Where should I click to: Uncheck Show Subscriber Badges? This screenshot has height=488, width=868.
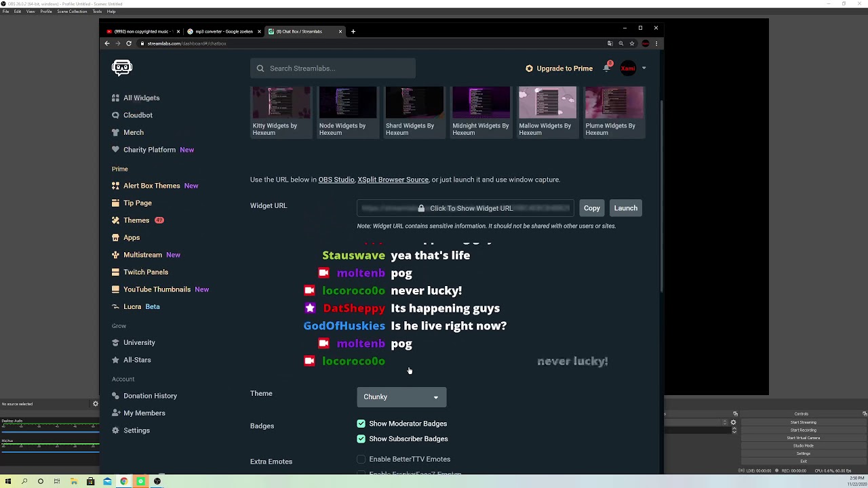coord(361,439)
